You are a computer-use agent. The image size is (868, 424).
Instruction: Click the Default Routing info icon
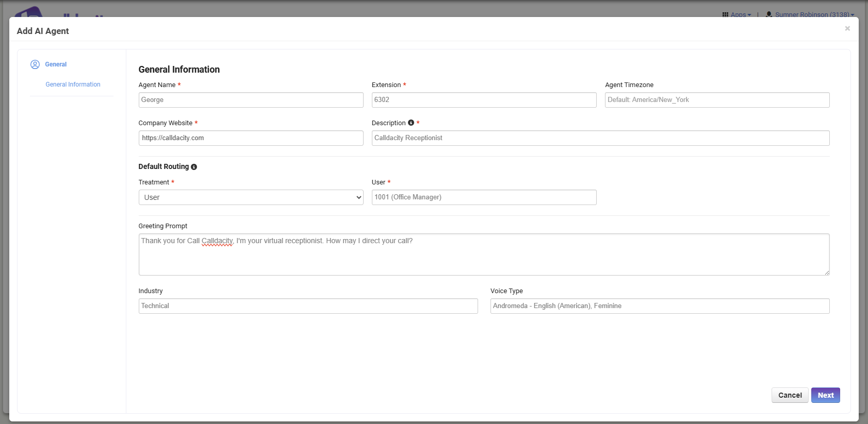pos(194,167)
